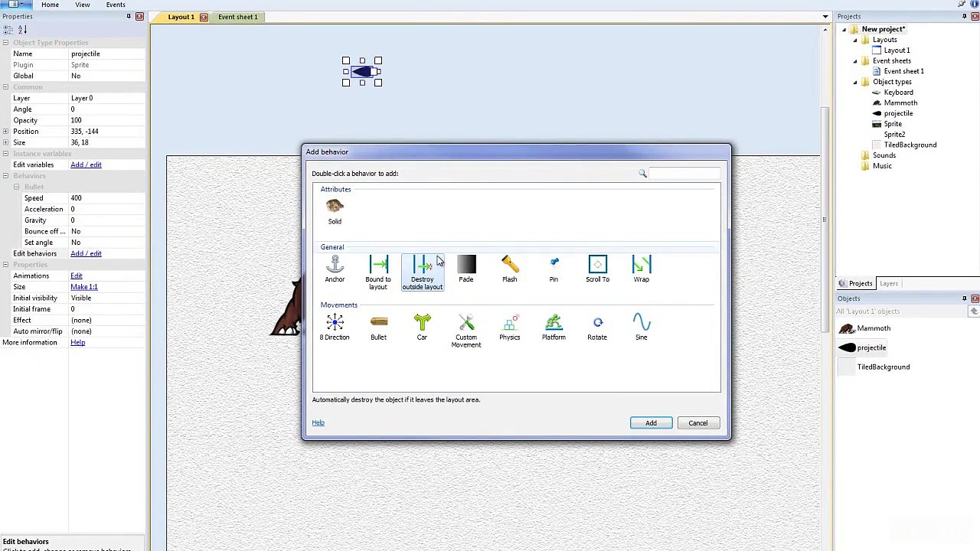Sort properties alphabetically

click(x=22, y=30)
